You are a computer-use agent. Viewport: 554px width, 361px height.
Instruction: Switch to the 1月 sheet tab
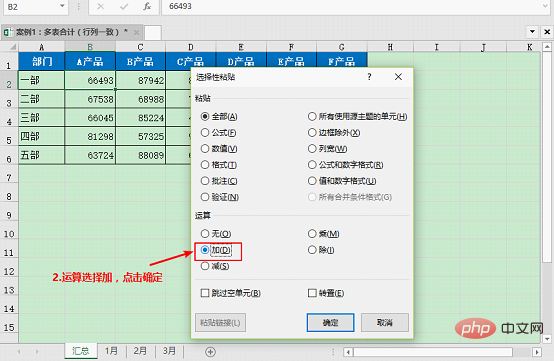tap(111, 351)
